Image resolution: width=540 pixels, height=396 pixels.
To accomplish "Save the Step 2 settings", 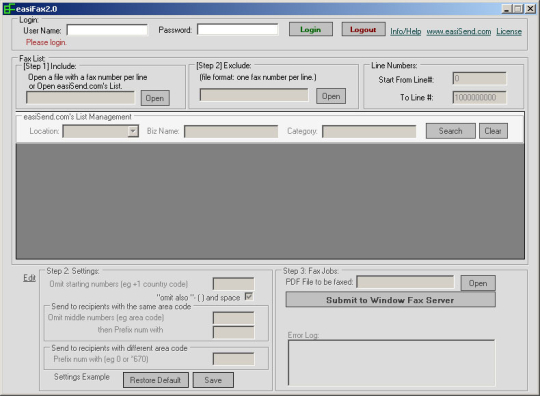I will [x=213, y=380].
